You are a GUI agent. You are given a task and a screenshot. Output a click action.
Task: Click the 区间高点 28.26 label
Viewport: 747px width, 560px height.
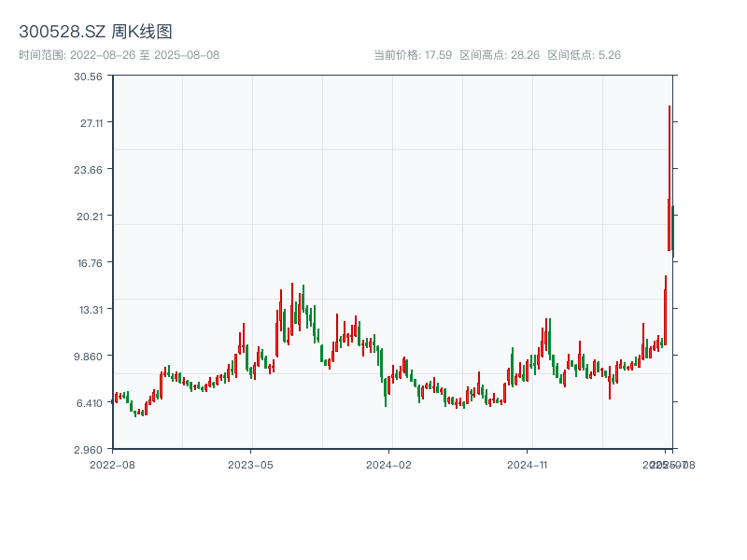500,55
